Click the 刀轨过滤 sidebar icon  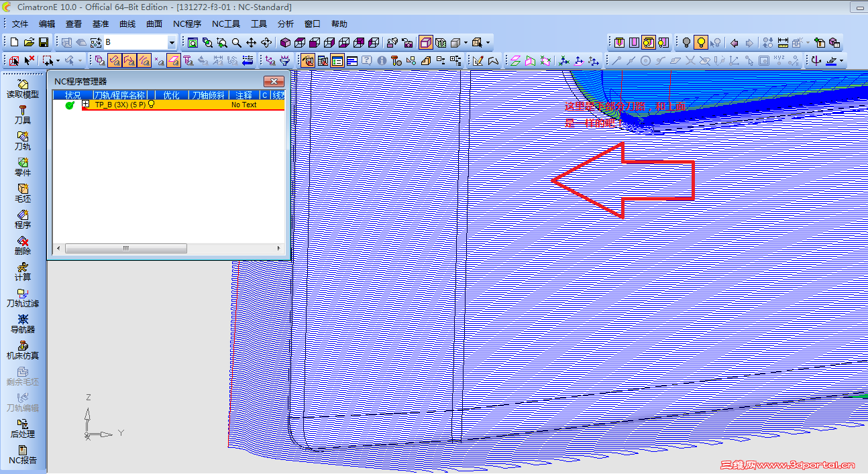coord(23,298)
